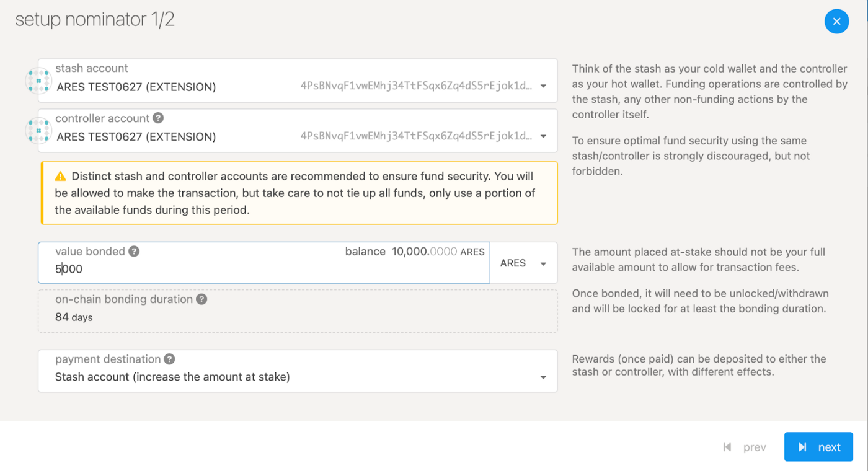Viewport: 868px width, 471px height.
Task: Select ARES TEST0627 in the stash account field
Action: [136, 87]
